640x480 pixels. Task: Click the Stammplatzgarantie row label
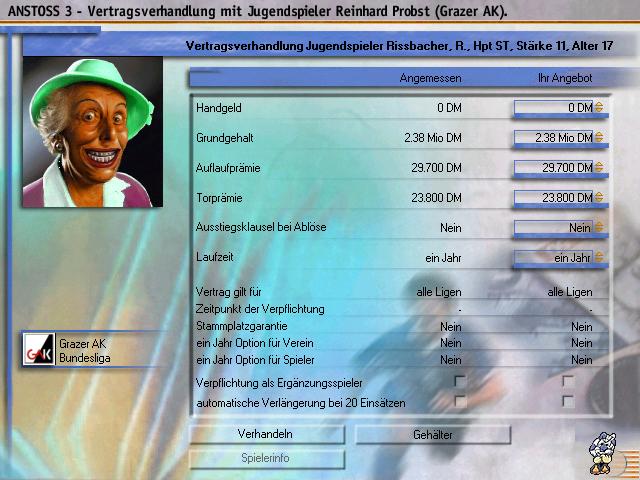242,326
